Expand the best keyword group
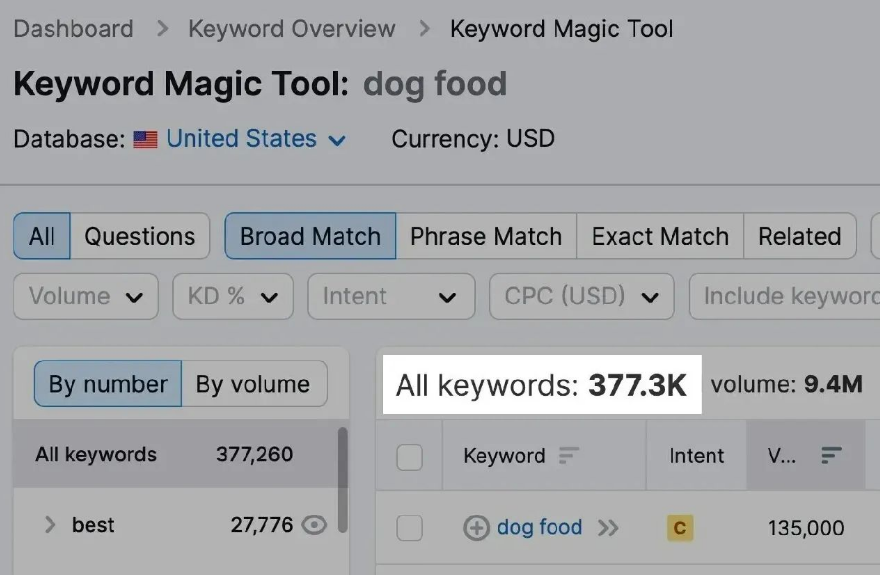 click(x=50, y=525)
